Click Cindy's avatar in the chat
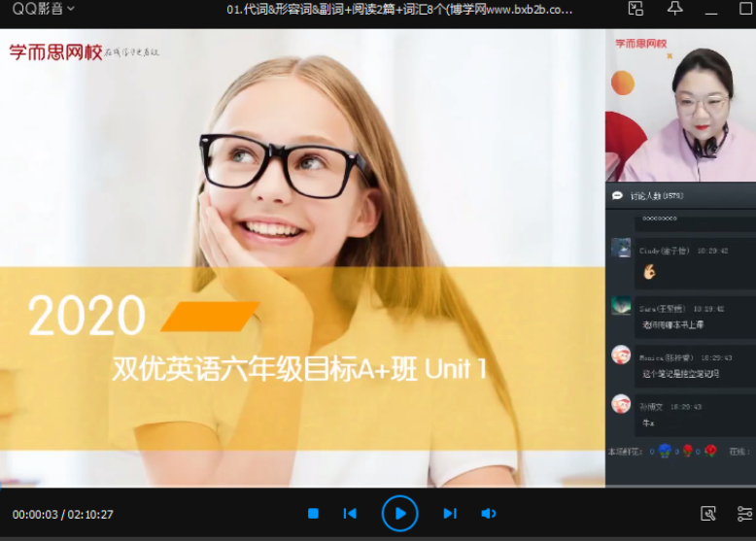 621,248
